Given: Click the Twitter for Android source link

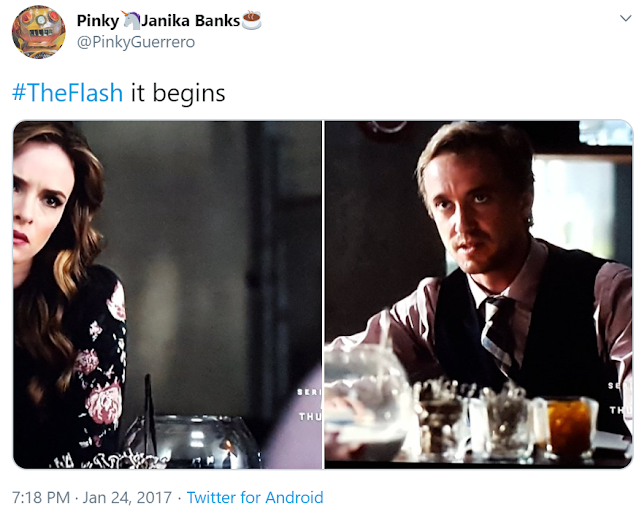Looking at the screenshot, I should pos(255,497).
